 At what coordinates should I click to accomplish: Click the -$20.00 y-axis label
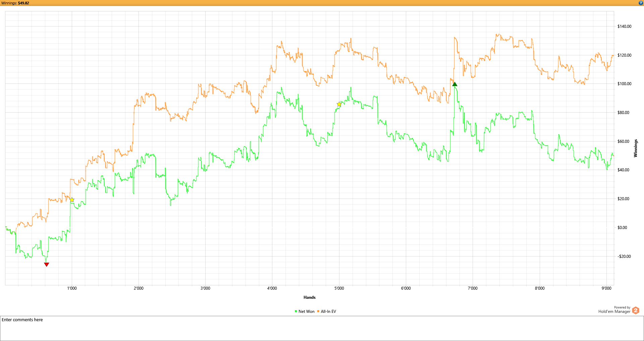(x=624, y=257)
